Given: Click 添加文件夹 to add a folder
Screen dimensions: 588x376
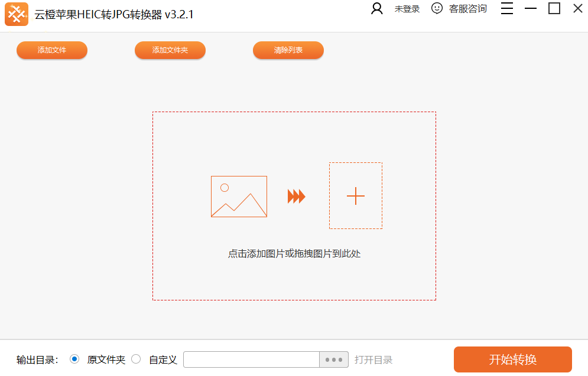Looking at the screenshot, I should pos(170,50).
